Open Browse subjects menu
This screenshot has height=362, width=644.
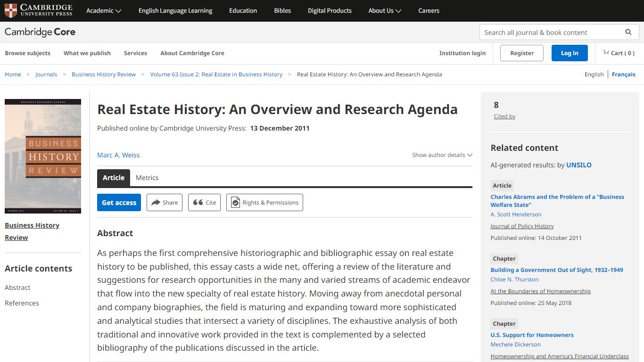[x=27, y=53]
